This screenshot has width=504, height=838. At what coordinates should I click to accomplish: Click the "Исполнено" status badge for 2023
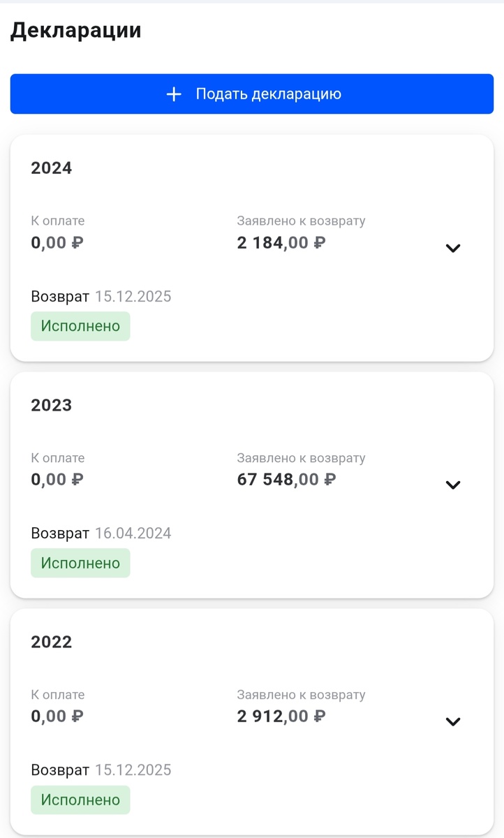pos(80,563)
